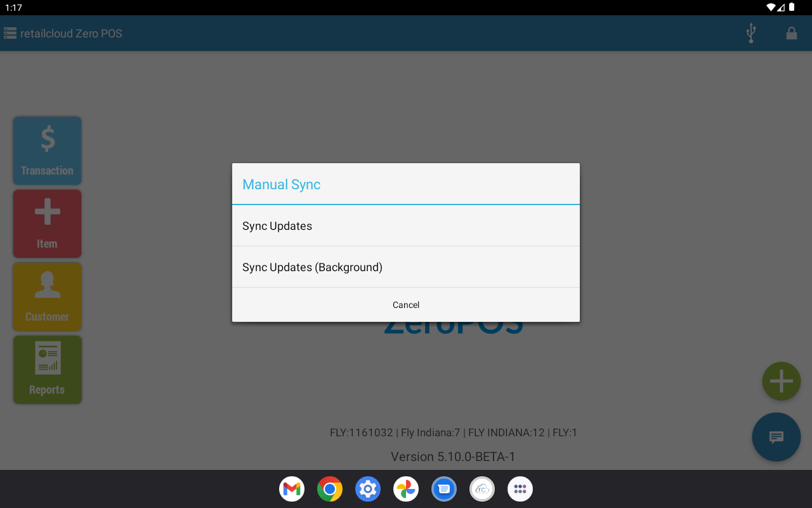The image size is (812, 508).
Task: Click the retailcloud Zero POS title
Action: [x=71, y=34]
